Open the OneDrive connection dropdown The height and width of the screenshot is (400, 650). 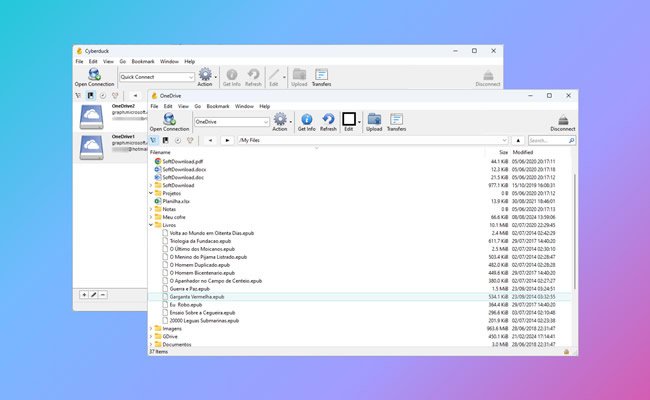[x=266, y=122]
